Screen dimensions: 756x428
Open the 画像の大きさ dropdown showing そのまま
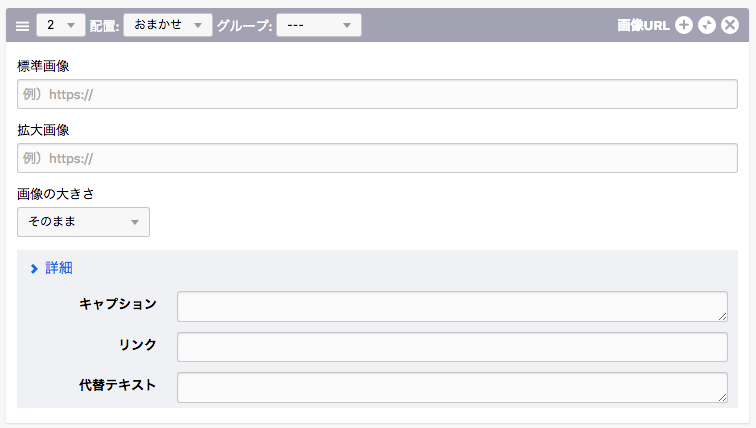tap(83, 222)
